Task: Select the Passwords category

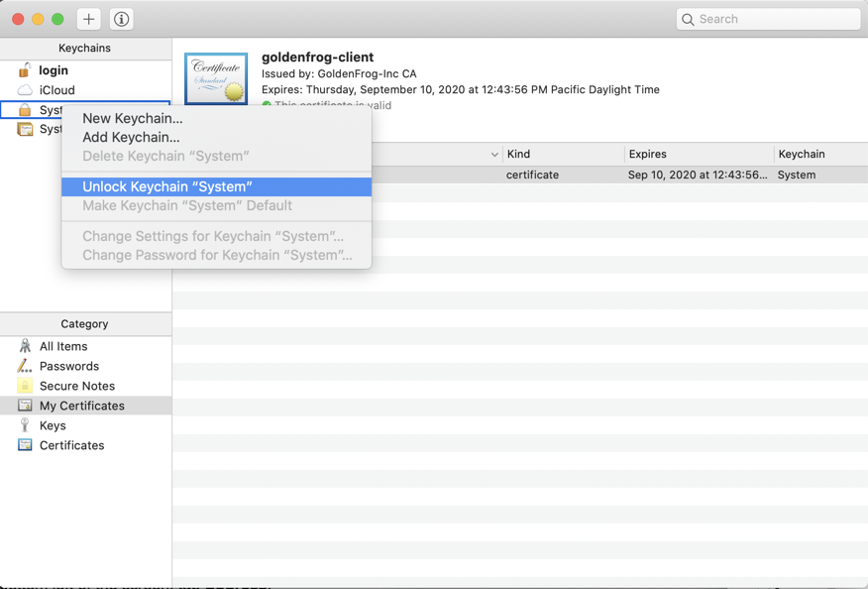Action: (x=86, y=366)
